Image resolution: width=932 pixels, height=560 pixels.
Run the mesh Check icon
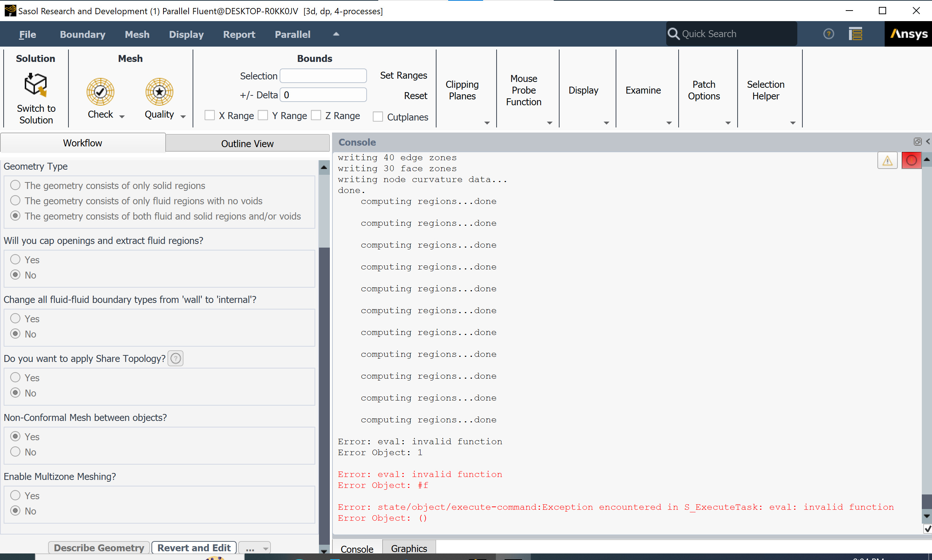point(100,92)
